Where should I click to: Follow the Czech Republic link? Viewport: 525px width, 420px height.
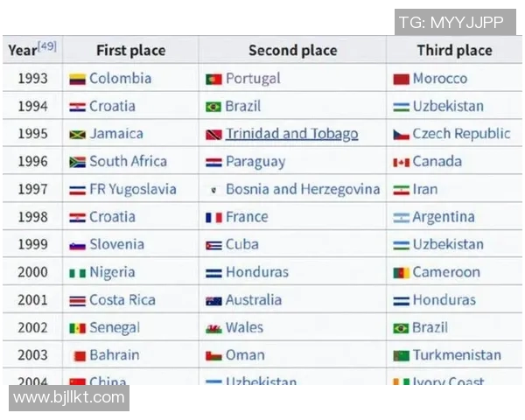[x=461, y=134]
